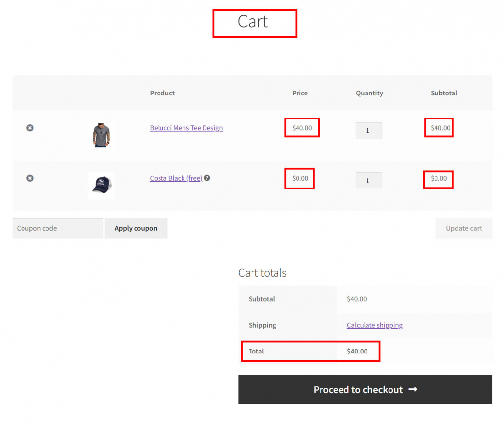Click the help icon beside Costa Black

tap(207, 178)
